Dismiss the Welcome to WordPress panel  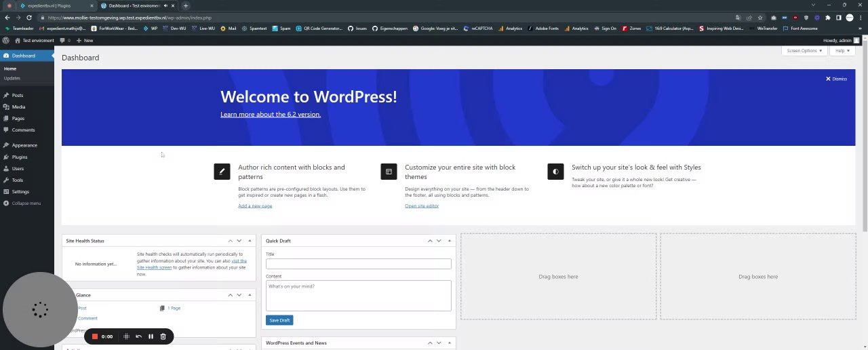(836, 79)
